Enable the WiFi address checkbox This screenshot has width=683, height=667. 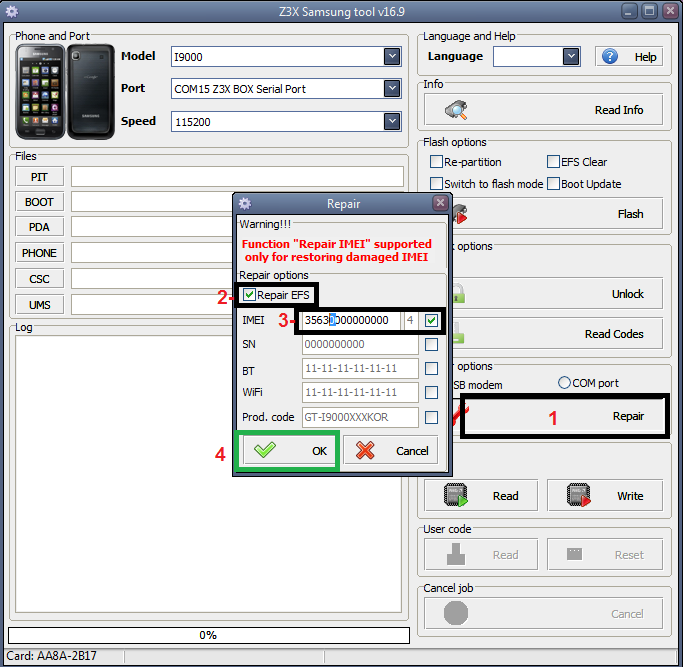pos(431,393)
